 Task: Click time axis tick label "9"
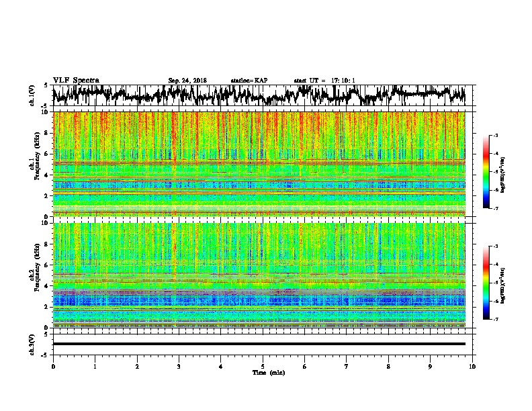(430, 367)
